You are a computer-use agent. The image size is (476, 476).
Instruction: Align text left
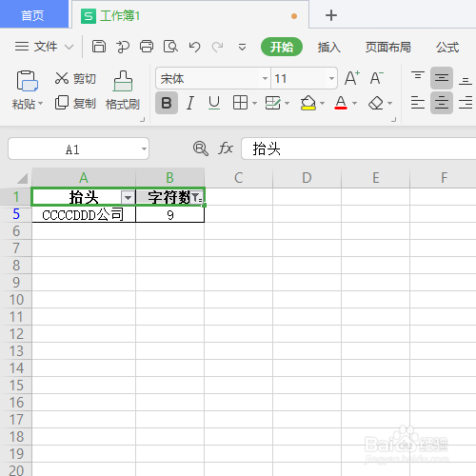coord(418,103)
